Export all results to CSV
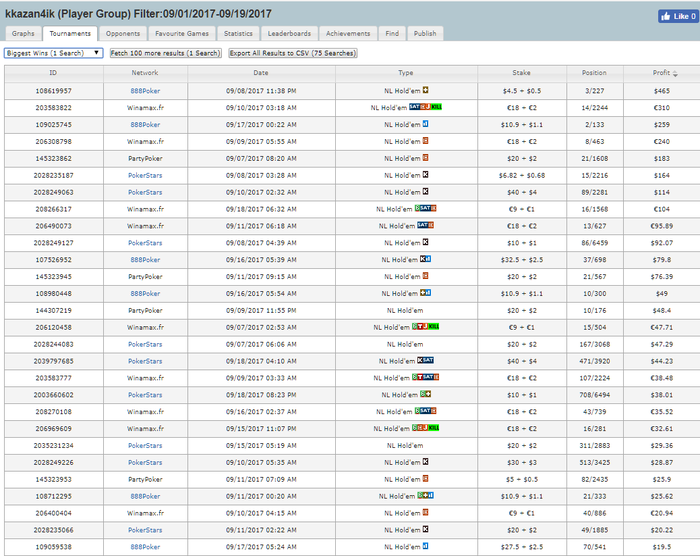This screenshot has width=700, height=556. [293, 53]
